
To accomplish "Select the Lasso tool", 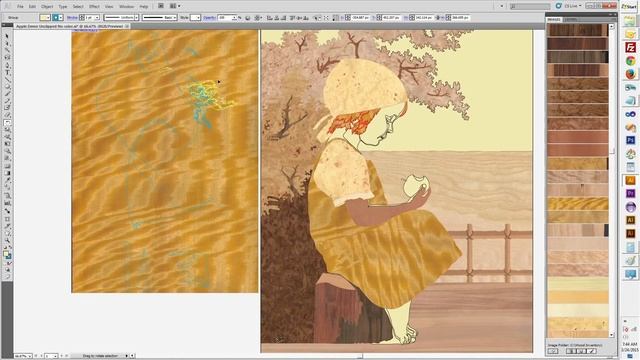I will [x=7, y=58].
